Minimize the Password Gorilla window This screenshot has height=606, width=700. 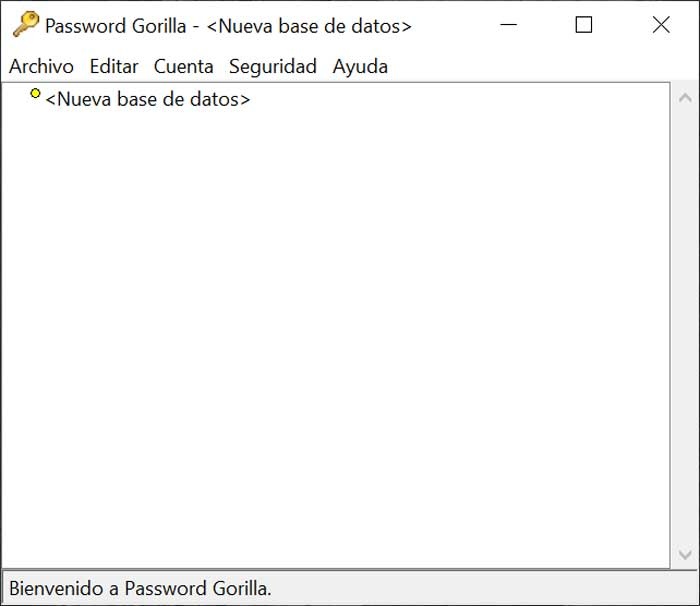coord(508,25)
